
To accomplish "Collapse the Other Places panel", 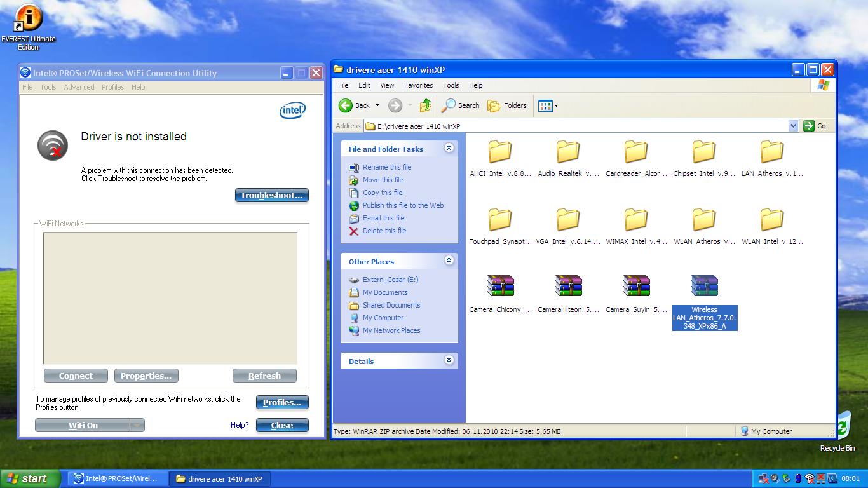I will pos(449,261).
